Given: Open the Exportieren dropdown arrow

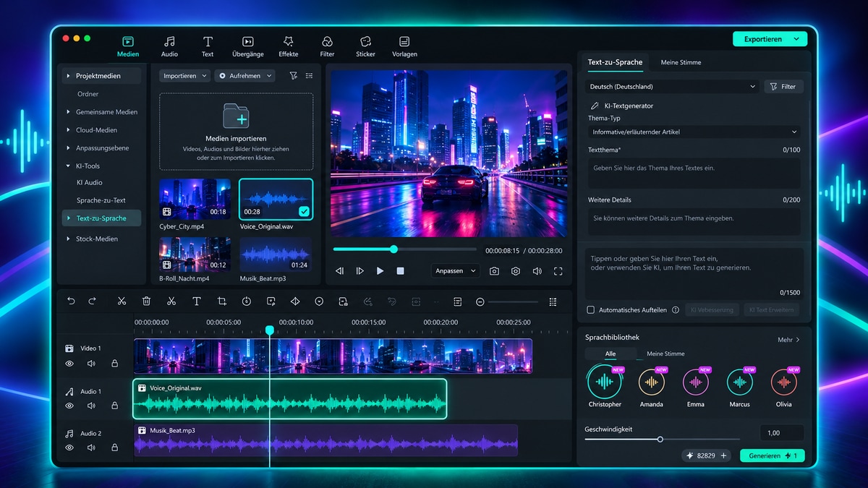Looking at the screenshot, I should pos(797,39).
